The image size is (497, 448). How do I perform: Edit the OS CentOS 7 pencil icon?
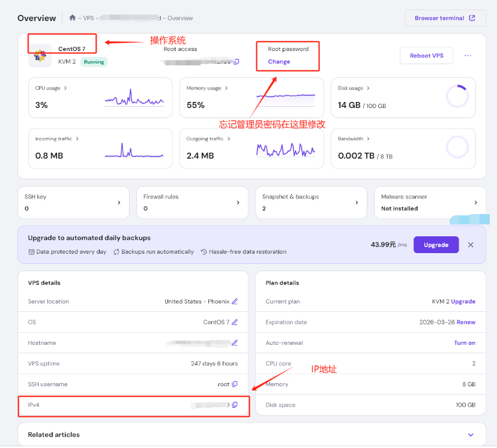235,322
